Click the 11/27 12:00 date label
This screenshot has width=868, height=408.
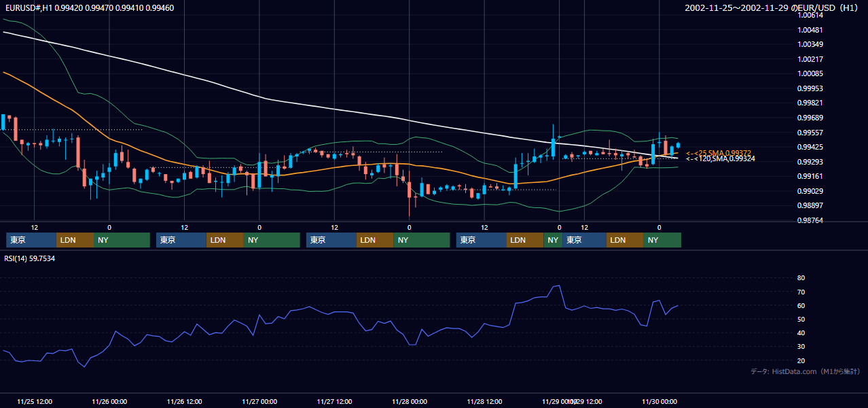[x=334, y=401]
